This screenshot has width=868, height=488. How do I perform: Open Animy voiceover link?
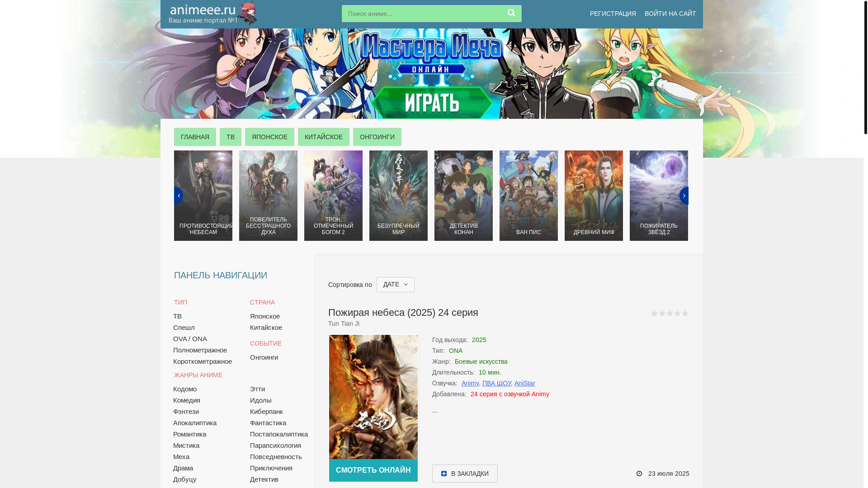470,383
